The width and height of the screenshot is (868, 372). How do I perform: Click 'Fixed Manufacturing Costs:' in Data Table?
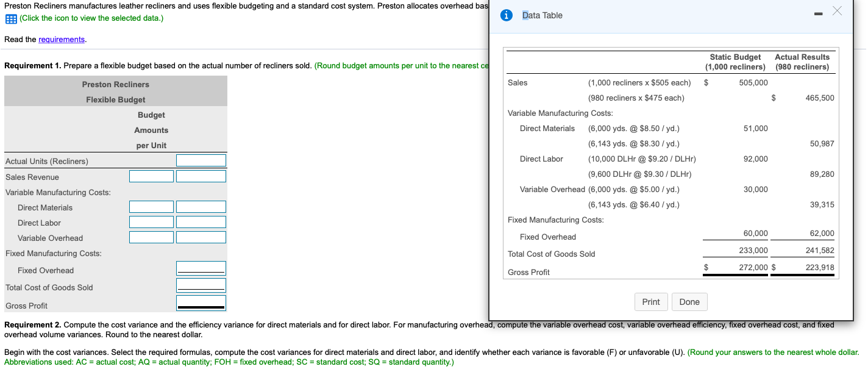pos(556,220)
